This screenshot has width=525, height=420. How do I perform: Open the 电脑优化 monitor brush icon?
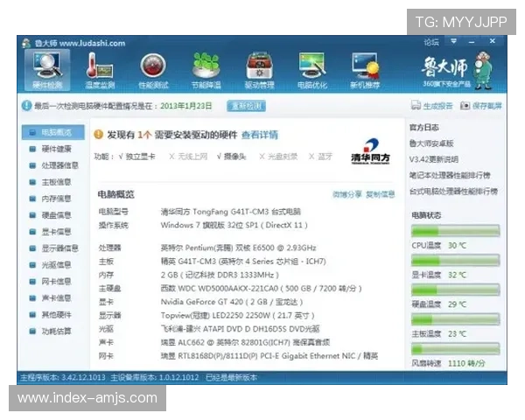312,70
